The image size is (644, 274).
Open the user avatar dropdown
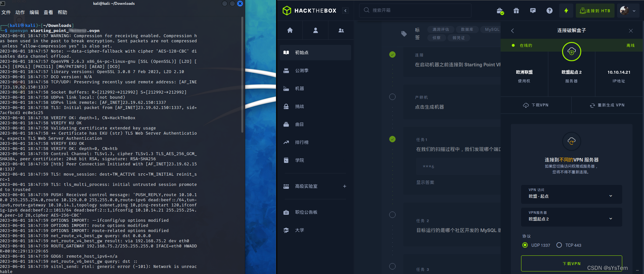(628, 11)
